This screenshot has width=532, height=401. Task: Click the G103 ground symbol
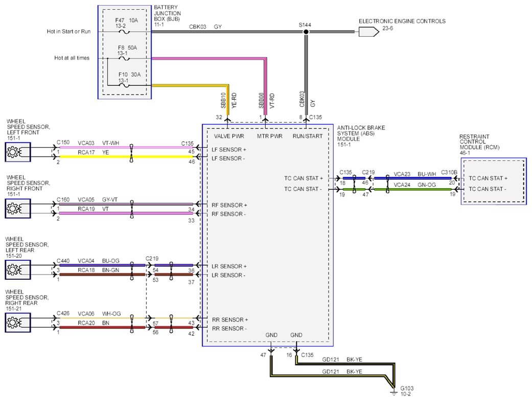(394, 392)
